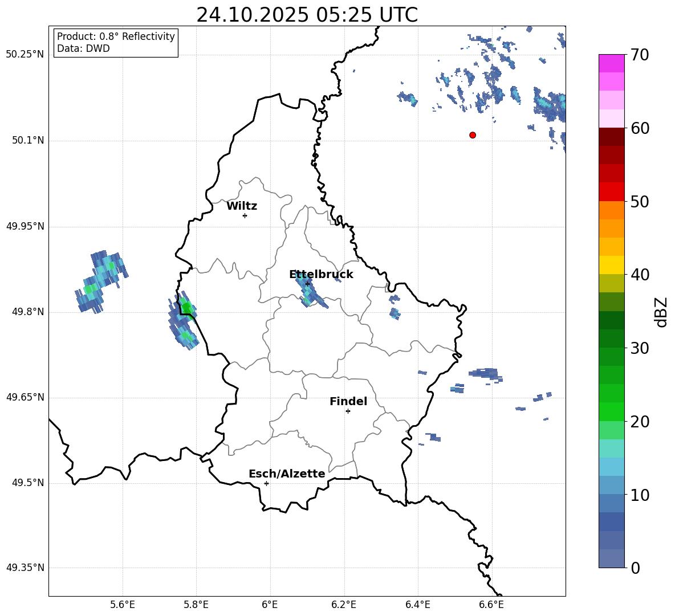Click the 30 colorbar tick label
The width and height of the screenshot is (675, 616).
point(640,348)
